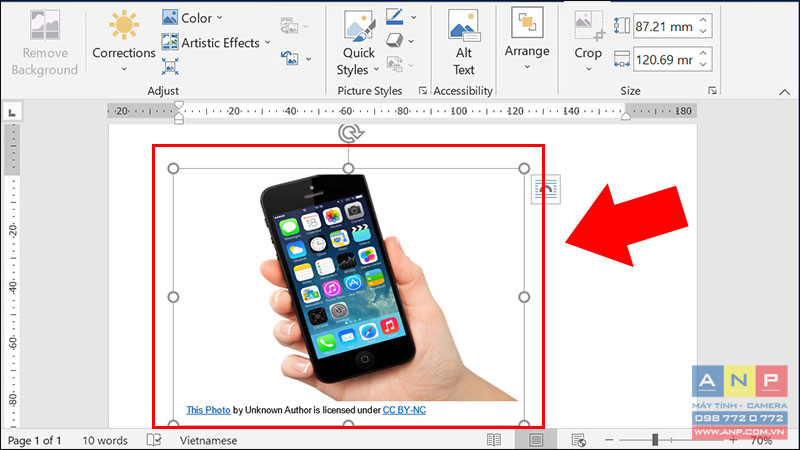The width and height of the screenshot is (800, 450).
Task: Open the CC BY-NC license link
Action: pos(404,410)
